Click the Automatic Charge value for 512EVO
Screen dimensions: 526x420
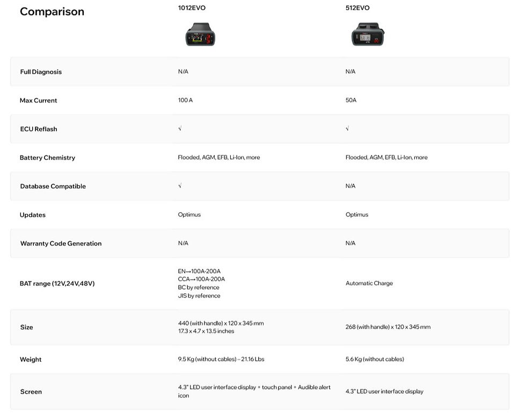pos(369,284)
